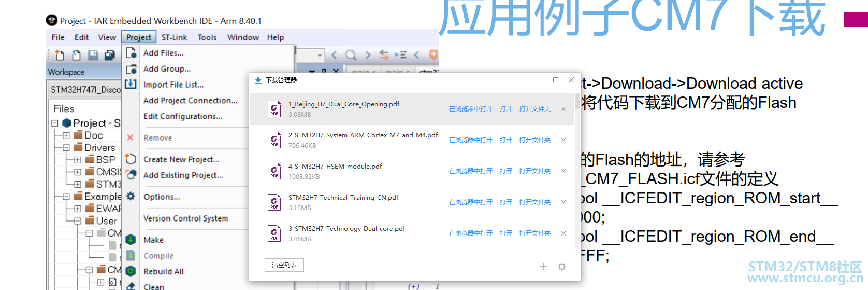Click the Navigate Backward arrow in the IAR toolbar
Screen dimensions: 868x290
(334, 54)
